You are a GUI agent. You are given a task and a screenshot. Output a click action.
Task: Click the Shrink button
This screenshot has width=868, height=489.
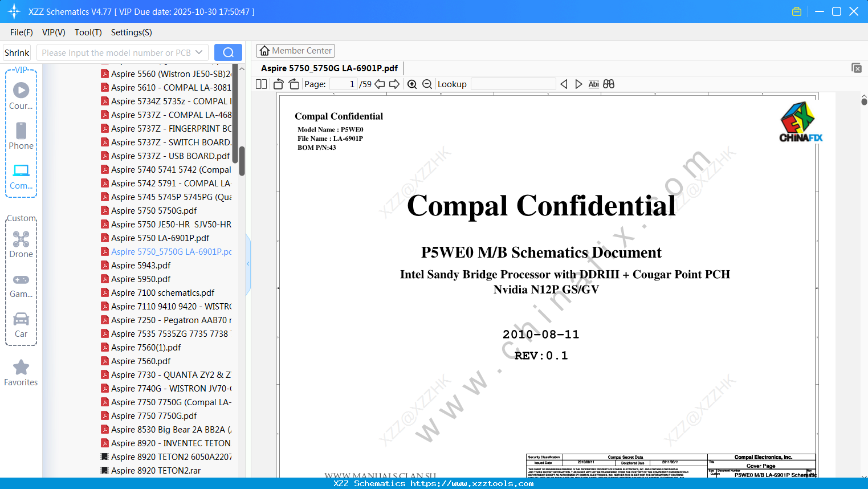coord(17,52)
